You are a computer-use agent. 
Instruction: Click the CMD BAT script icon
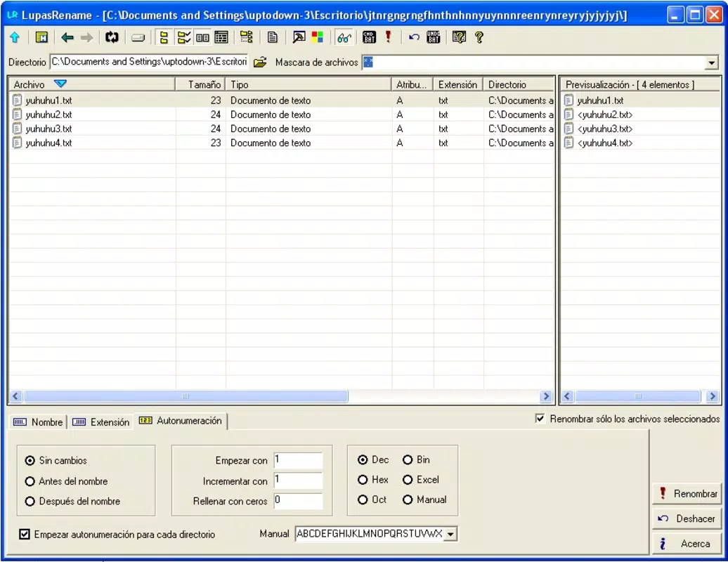pos(369,38)
